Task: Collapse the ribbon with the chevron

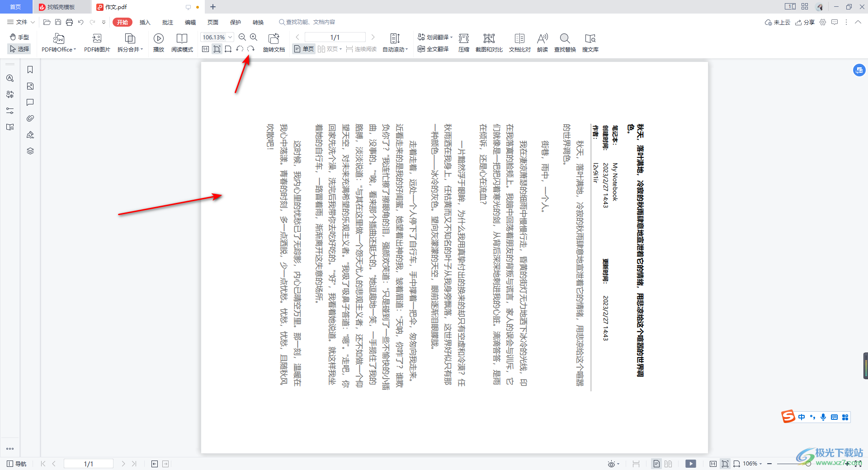Action: [858, 22]
